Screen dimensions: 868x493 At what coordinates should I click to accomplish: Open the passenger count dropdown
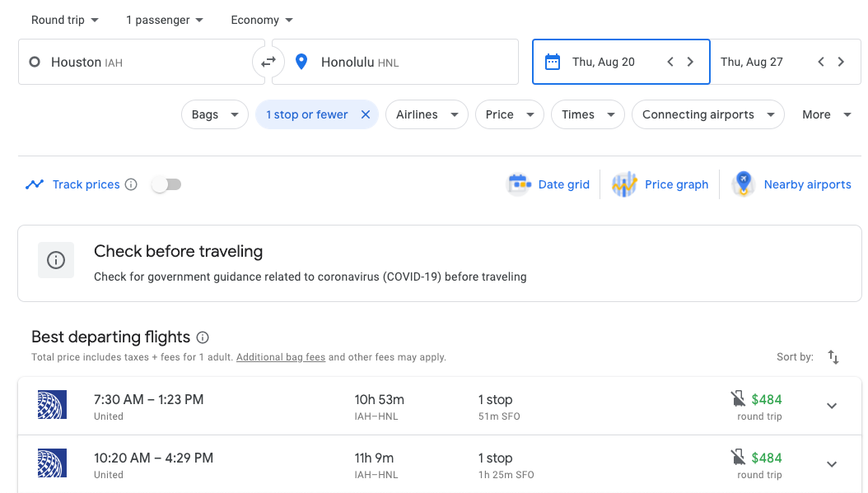point(165,20)
